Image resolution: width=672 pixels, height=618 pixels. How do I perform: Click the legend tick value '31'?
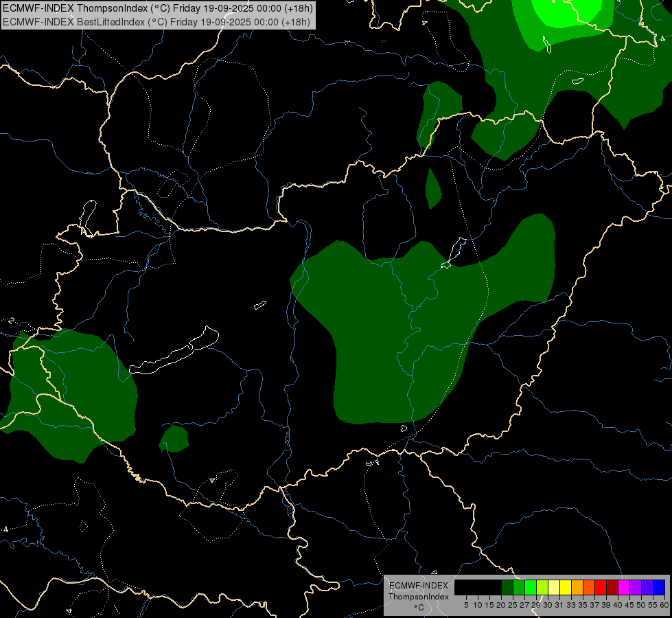559,605
